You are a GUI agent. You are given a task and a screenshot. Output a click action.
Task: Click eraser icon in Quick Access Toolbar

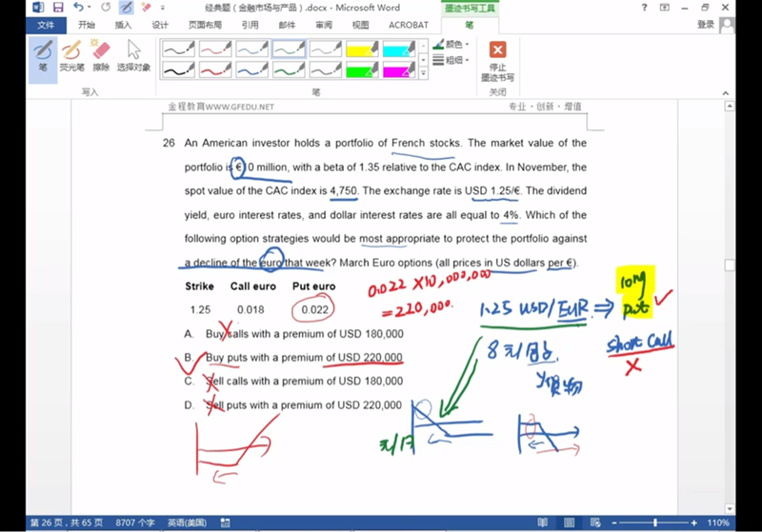point(146,8)
